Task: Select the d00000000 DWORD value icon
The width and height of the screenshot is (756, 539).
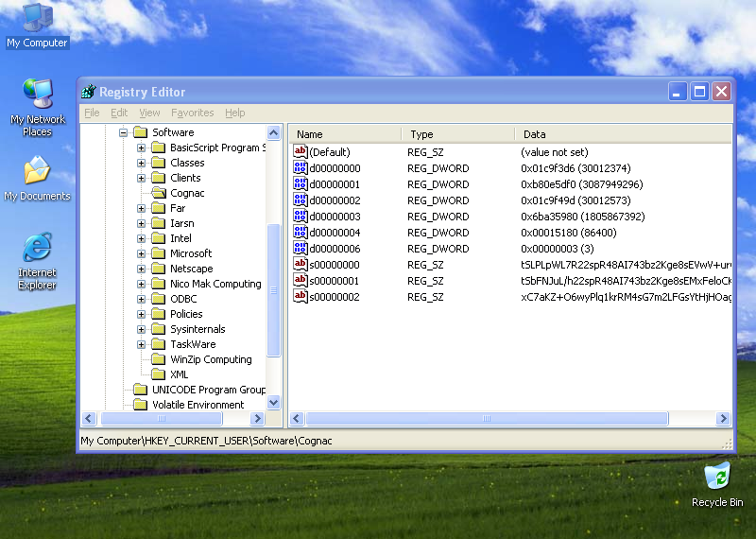Action: 300,168
